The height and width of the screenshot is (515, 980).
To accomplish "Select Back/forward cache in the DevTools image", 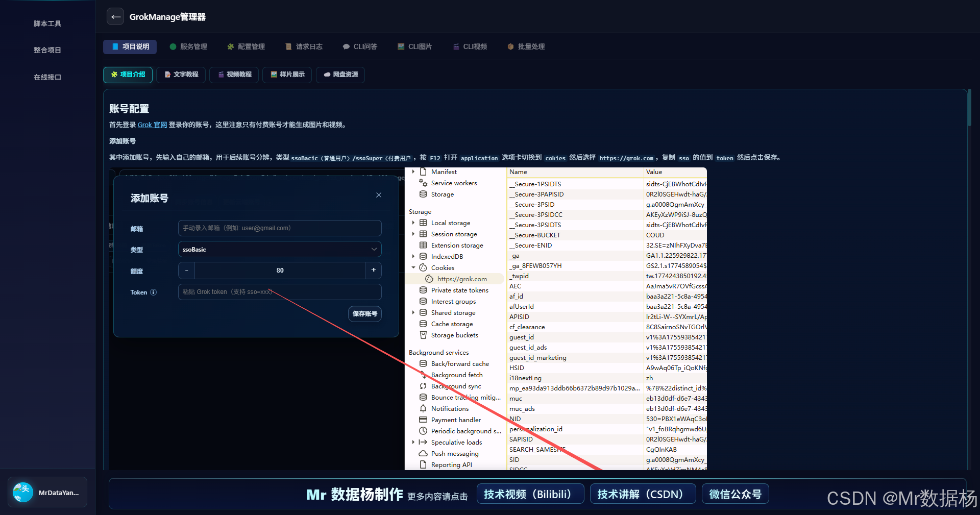I will tap(460, 364).
